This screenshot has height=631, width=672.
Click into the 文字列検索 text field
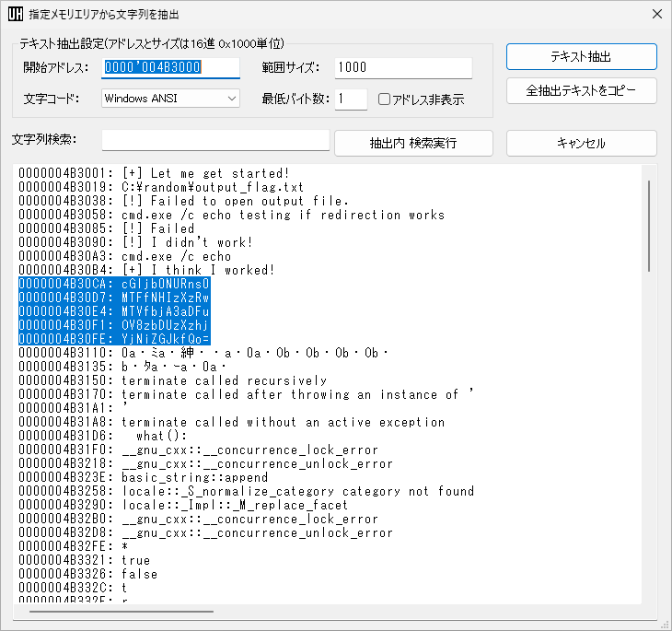(x=215, y=140)
